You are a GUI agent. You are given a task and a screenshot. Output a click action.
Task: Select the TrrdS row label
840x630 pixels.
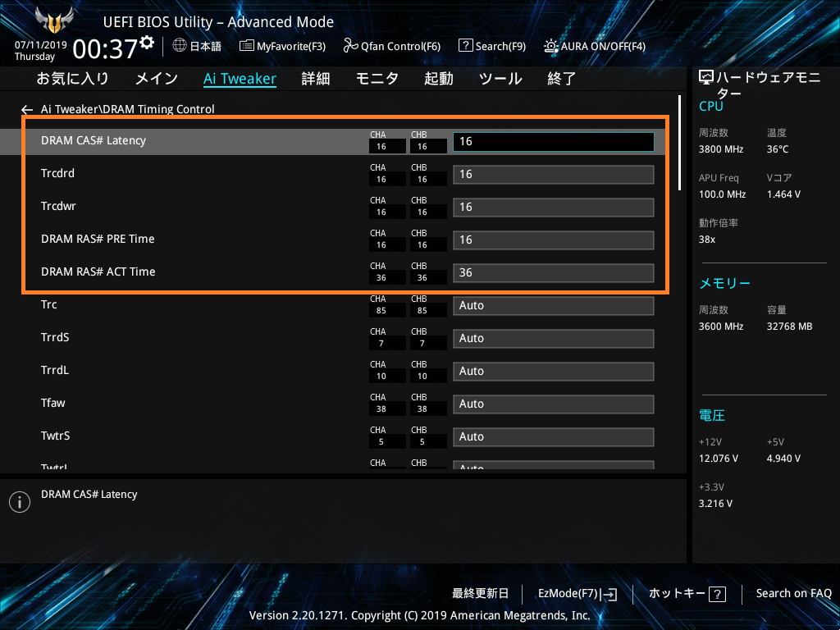tap(55, 337)
